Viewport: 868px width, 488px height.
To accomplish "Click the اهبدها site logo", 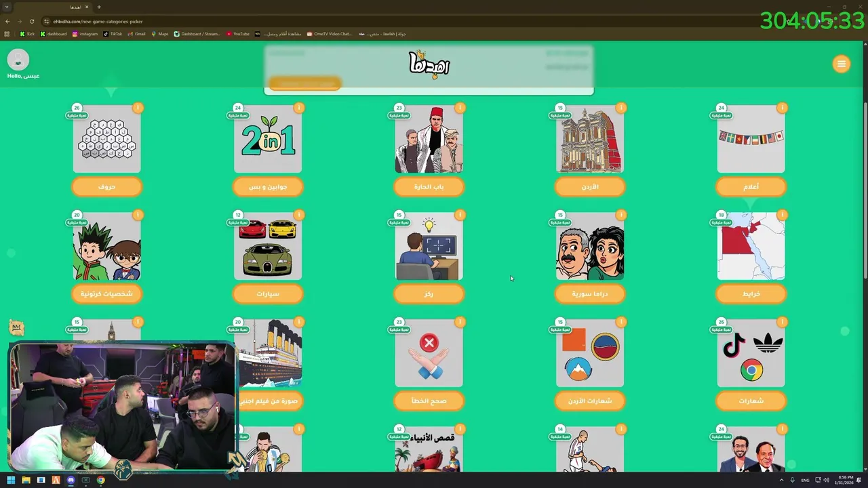I will 429,64.
